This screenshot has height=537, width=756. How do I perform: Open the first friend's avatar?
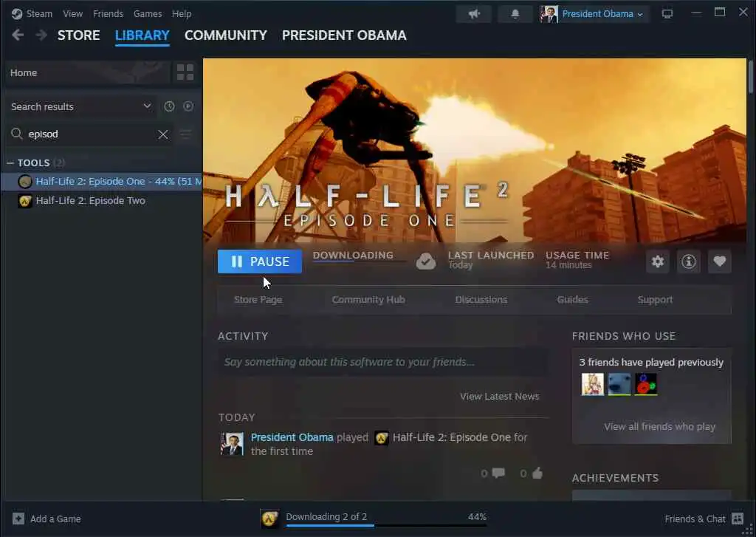[x=593, y=385]
